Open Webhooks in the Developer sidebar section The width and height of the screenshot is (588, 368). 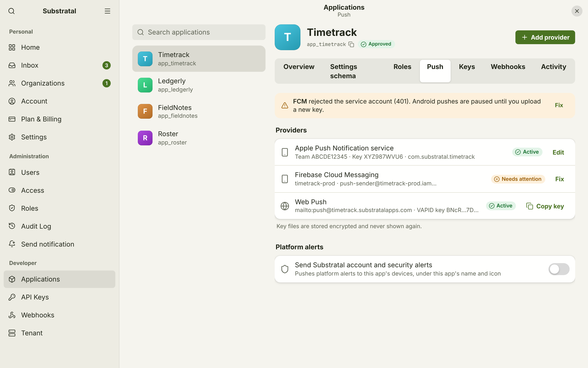coord(59,315)
